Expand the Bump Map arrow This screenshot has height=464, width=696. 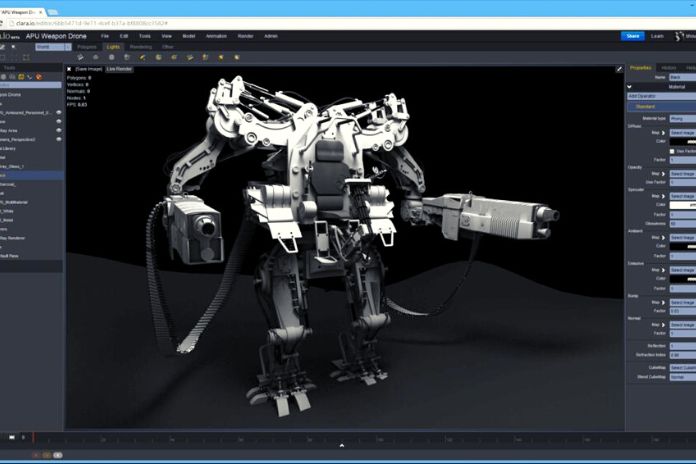click(x=664, y=302)
